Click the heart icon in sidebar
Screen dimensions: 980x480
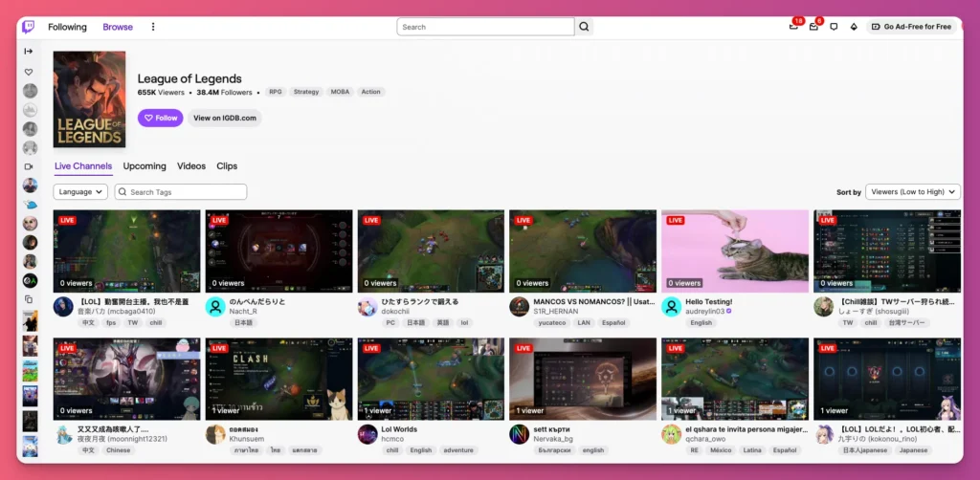click(x=29, y=72)
